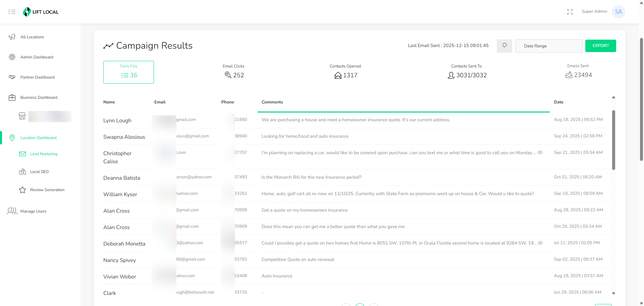Click the Lift Local logo
This screenshot has width=644, height=306.
[41, 12]
